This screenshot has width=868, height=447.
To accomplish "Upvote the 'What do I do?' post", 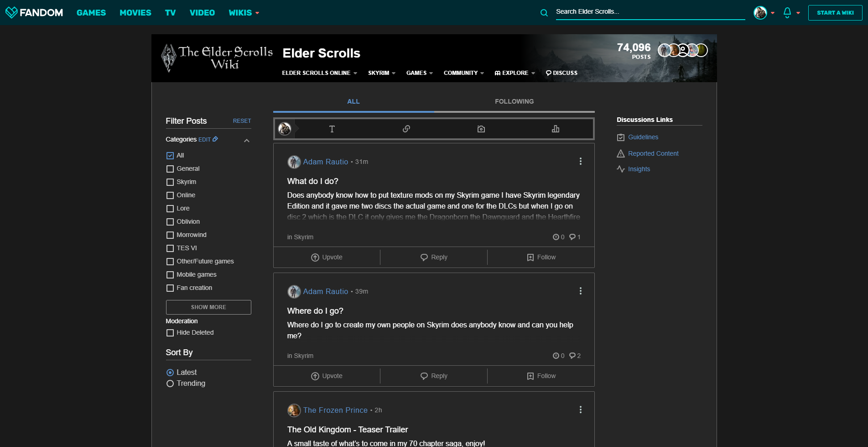I will point(327,258).
